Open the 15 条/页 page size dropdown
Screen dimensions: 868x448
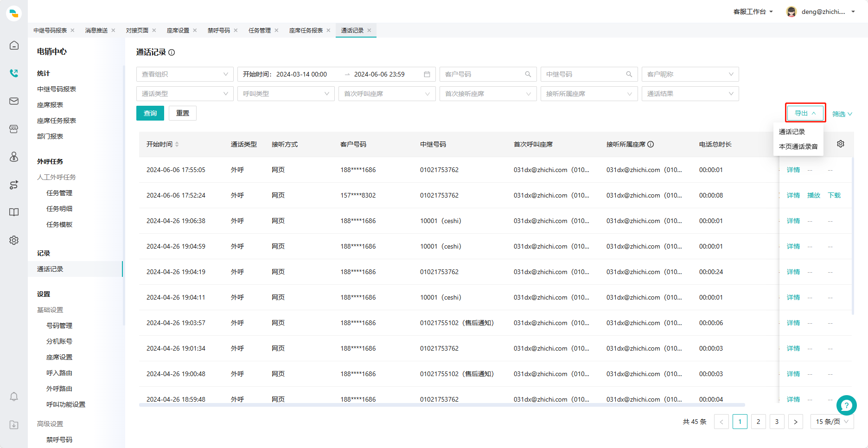coord(832,422)
